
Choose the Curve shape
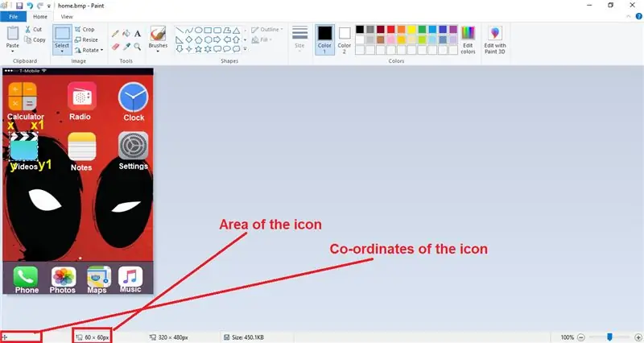(x=189, y=31)
